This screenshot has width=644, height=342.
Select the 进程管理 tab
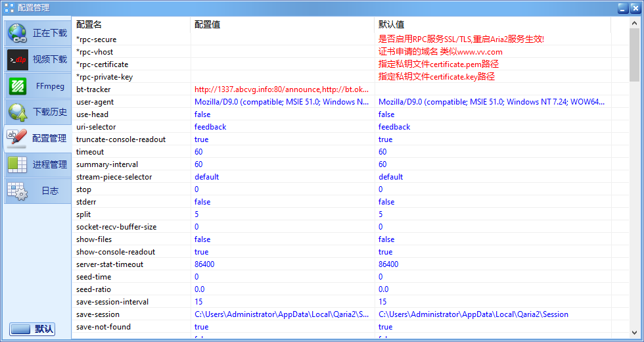pyautogui.click(x=38, y=165)
